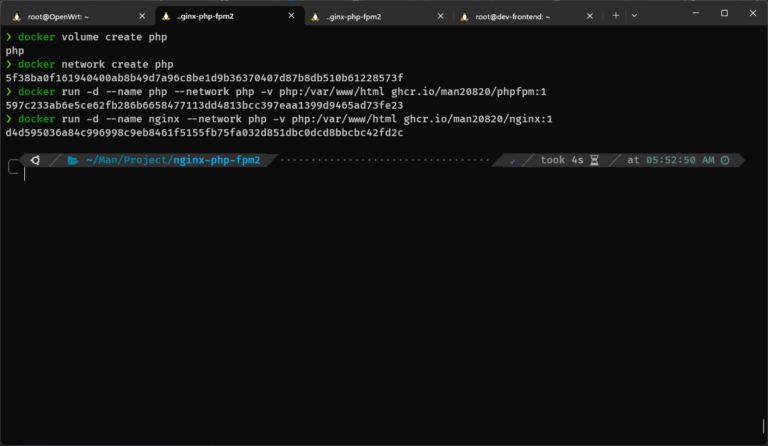Click the container ID starting with 597c233a
The height and width of the screenshot is (446, 768).
pos(204,105)
